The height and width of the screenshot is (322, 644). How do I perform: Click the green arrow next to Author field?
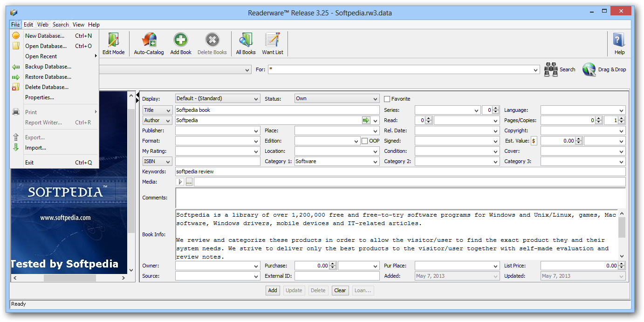(x=366, y=120)
